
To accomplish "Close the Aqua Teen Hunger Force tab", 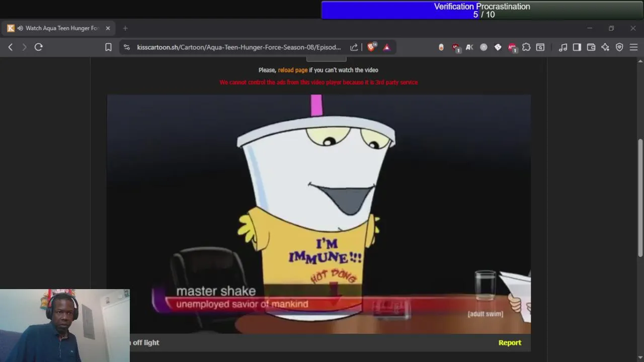I will [108, 28].
